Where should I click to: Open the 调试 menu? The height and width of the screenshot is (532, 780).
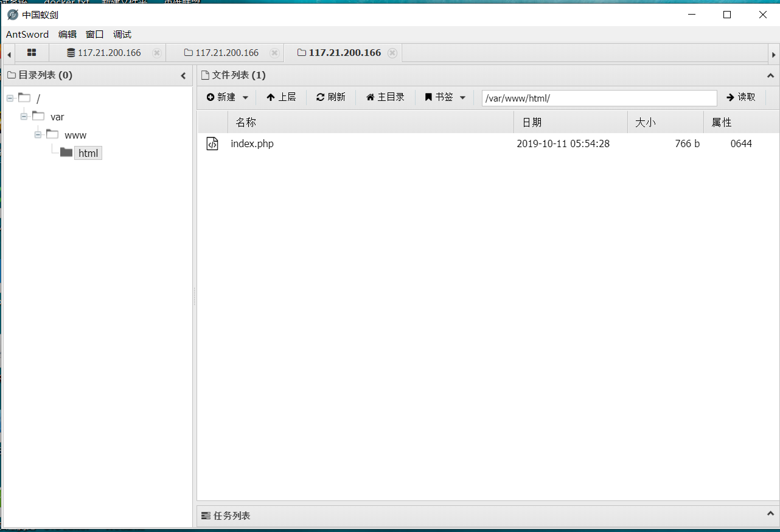click(122, 34)
